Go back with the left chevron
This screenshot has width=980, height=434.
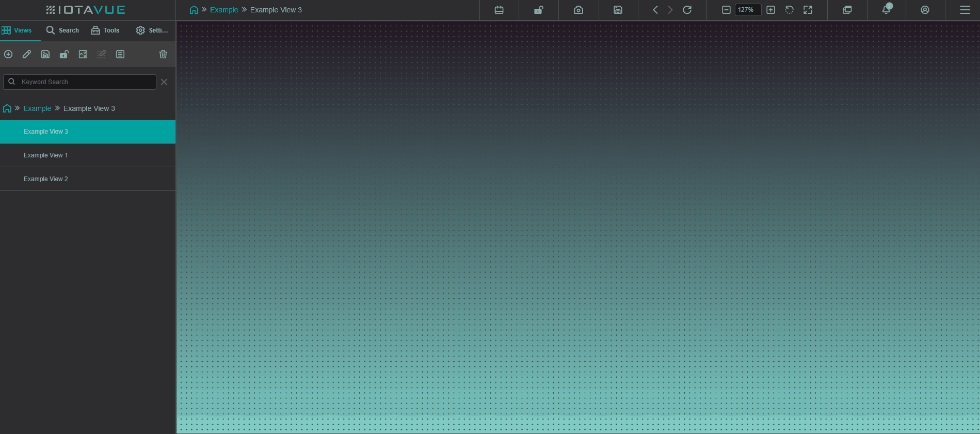pos(655,10)
